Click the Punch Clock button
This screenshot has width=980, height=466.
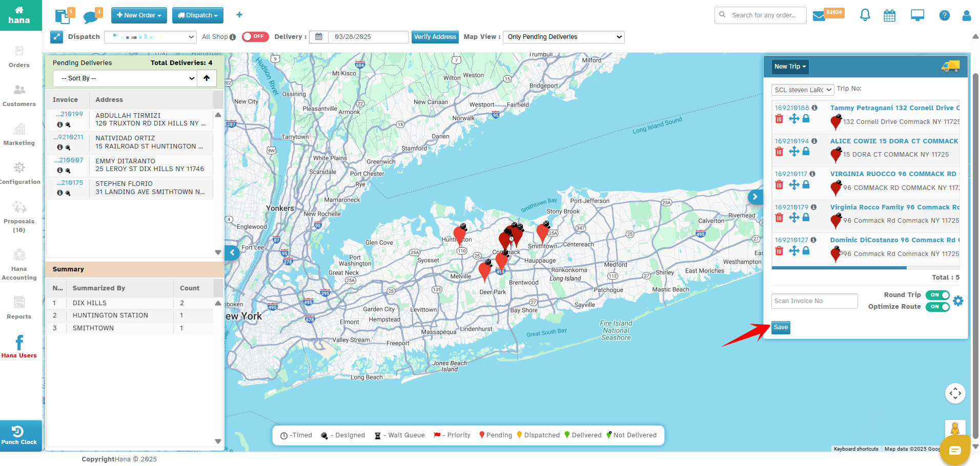pos(19,435)
